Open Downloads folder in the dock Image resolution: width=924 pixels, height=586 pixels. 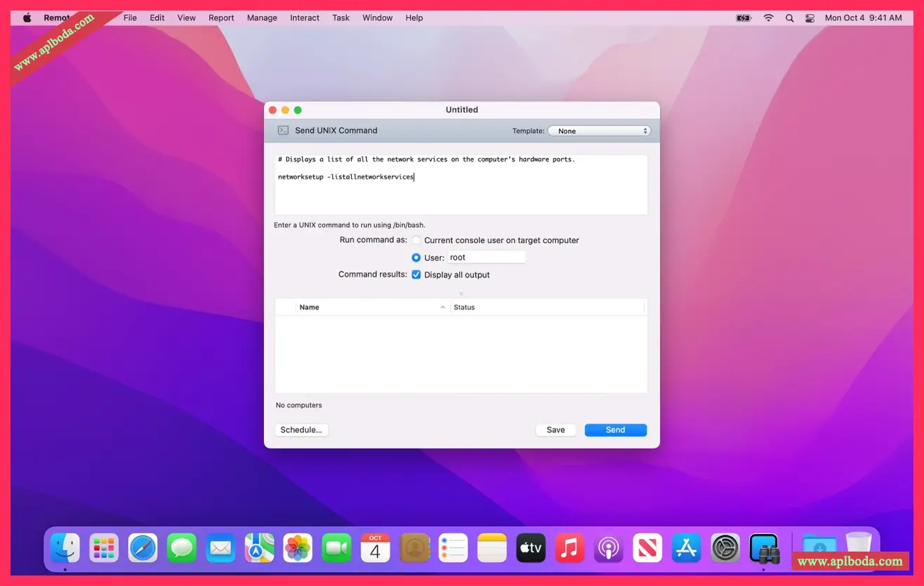819,545
